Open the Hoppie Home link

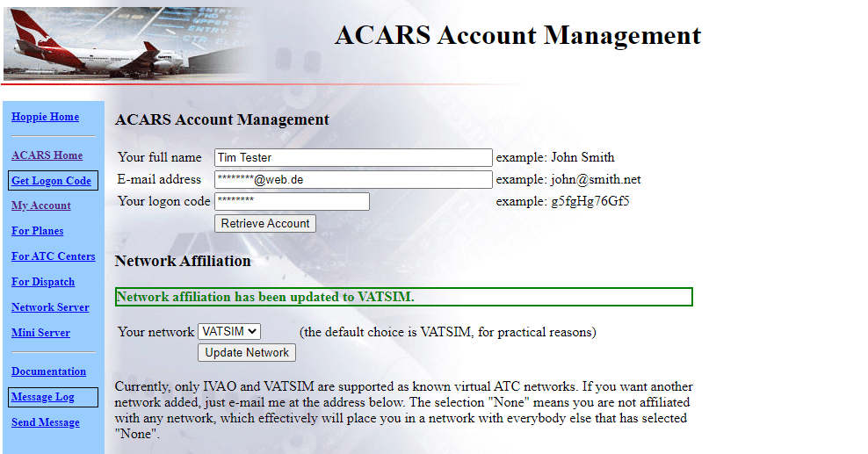point(45,117)
